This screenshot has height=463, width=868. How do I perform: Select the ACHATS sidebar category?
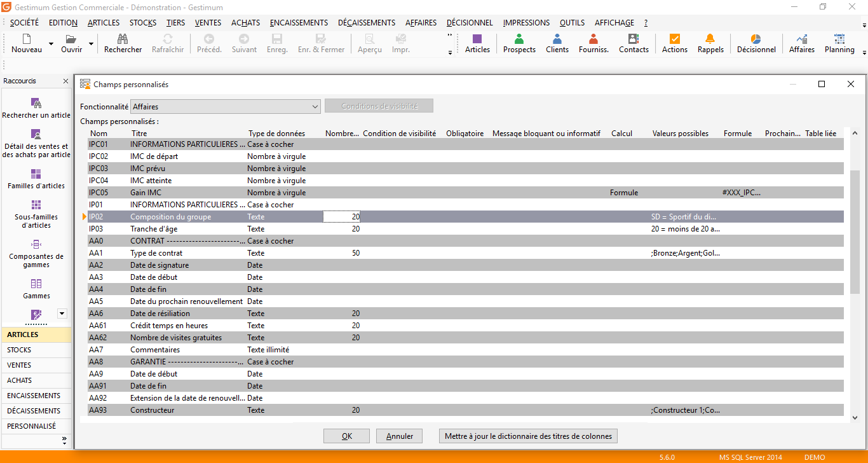pyautogui.click(x=36, y=380)
